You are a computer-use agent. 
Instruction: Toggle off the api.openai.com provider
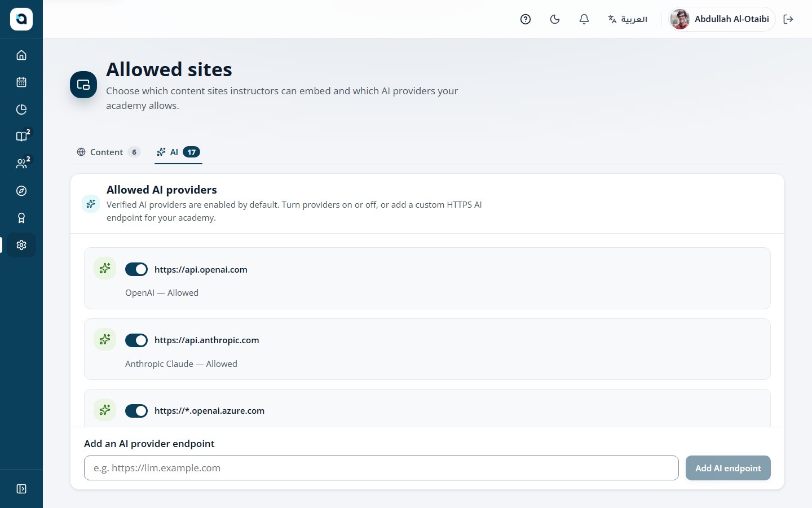coord(136,269)
